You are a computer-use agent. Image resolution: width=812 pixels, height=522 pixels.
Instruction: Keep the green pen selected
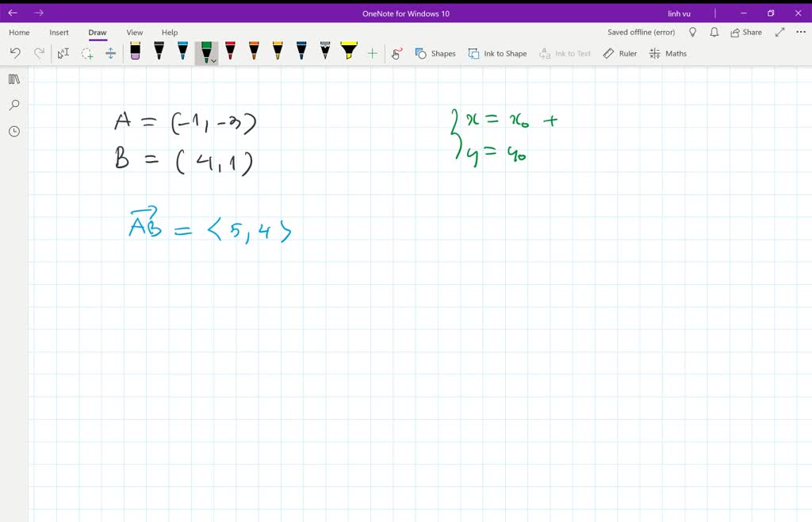[205, 51]
